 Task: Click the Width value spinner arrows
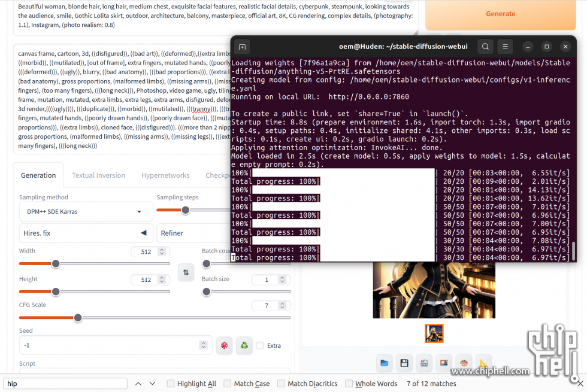click(x=162, y=252)
